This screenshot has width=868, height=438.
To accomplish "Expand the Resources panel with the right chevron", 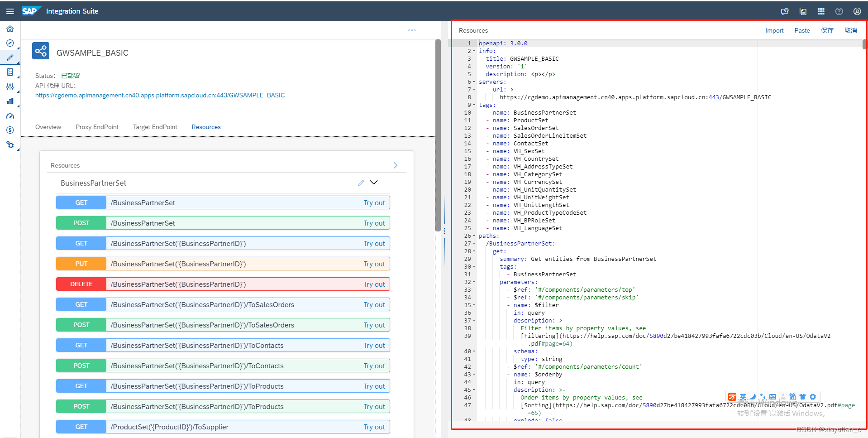I will (x=396, y=165).
